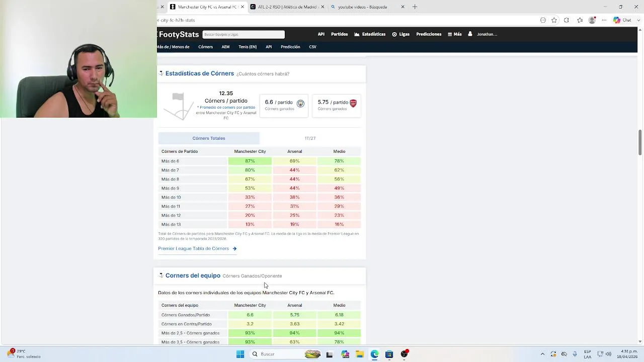The height and width of the screenshot is (362, 644).
Task: Open the Partidos menu item
Action: tap(339, 34)
